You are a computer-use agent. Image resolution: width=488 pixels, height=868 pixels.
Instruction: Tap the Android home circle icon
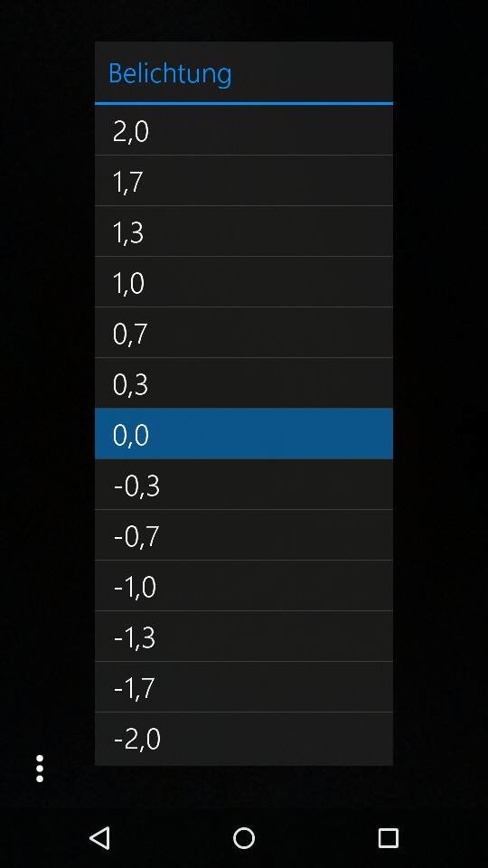pyautogui.click(x=244, y=838)
